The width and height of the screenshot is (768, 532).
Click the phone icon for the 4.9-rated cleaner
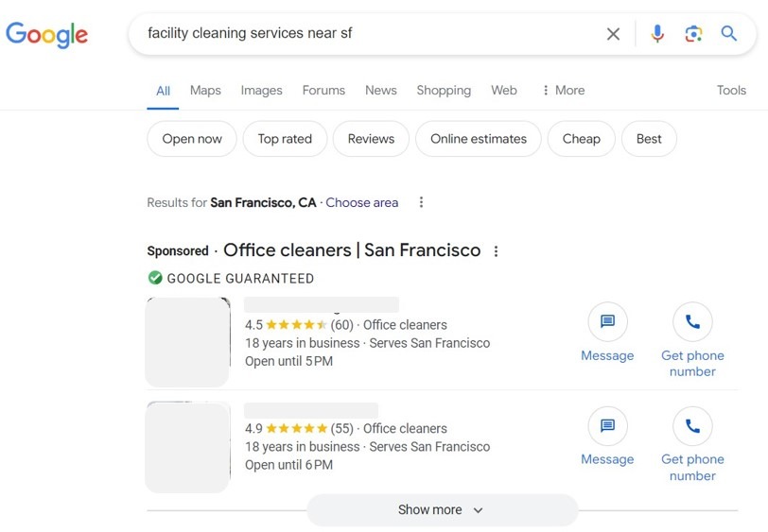pos(692,426)
